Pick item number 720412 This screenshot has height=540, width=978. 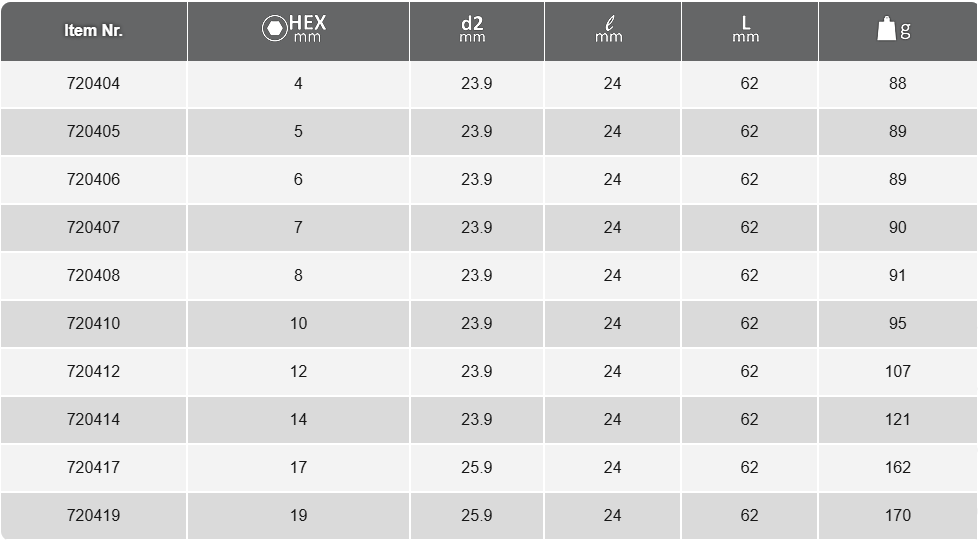click(x=94, y=372)
